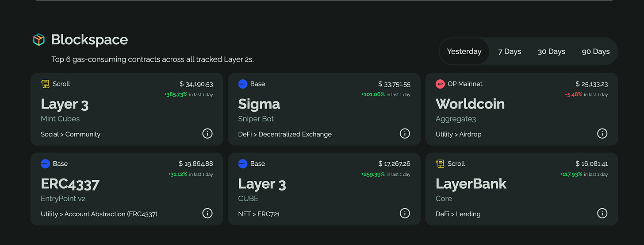Screen dimensions: 644x245
Task: Click the +259.39% change figure
Action: 373,174
